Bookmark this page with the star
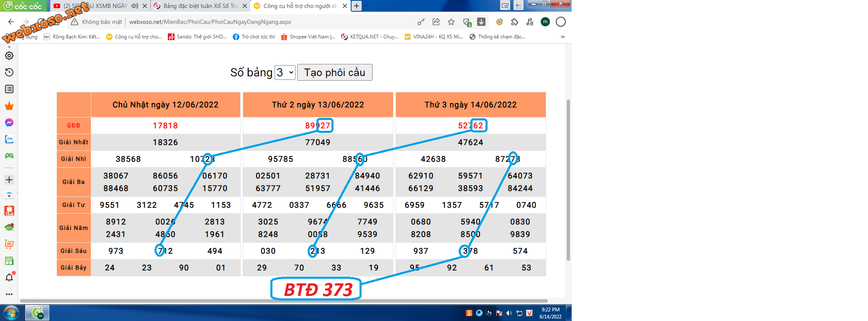The height and width of the screenshot is (321, 868). (x=451, y=22)
